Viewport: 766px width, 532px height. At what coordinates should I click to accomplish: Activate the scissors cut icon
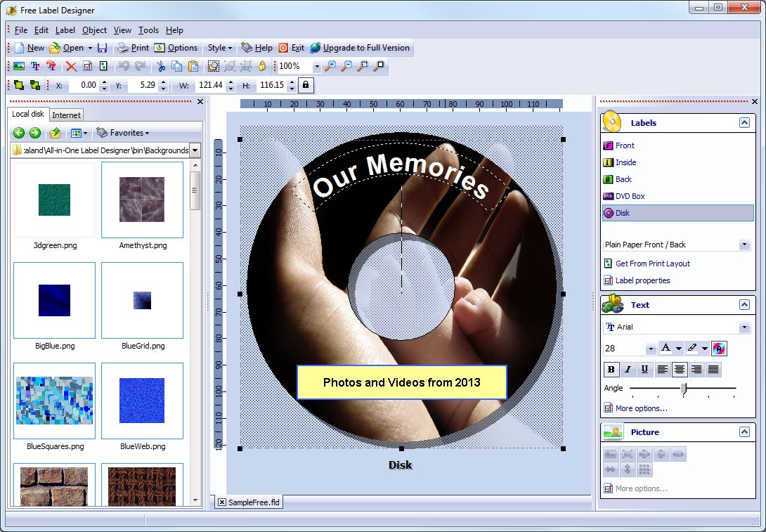pos(162,65)
